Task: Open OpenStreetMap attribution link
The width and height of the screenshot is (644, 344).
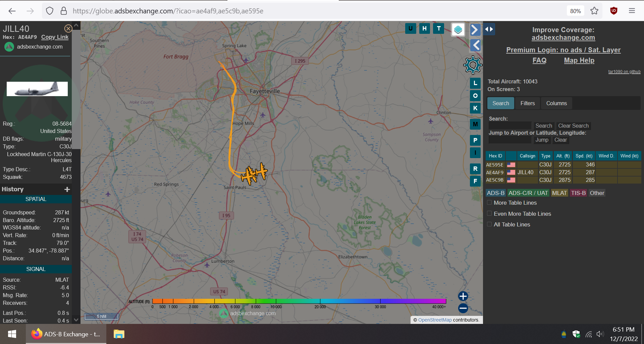Action: click(435, 320)
